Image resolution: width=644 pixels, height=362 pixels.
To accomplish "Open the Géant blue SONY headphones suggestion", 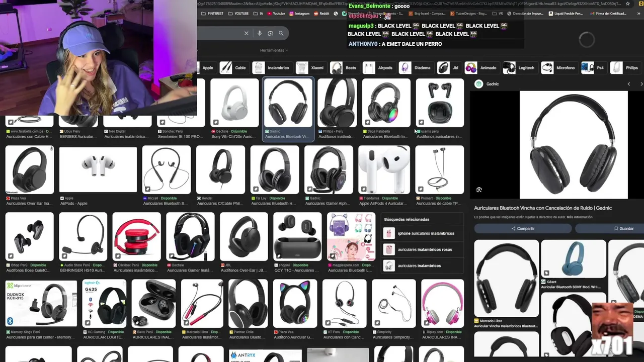I will (x=574, y=259).
